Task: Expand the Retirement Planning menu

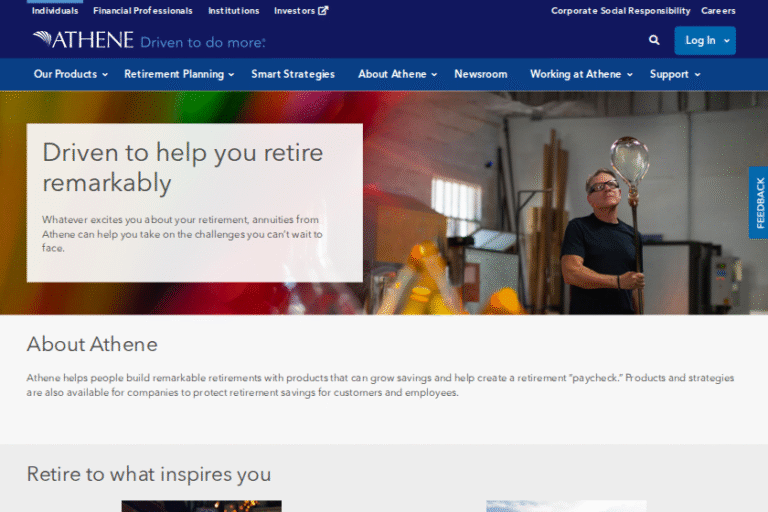Action: (179, 74)
